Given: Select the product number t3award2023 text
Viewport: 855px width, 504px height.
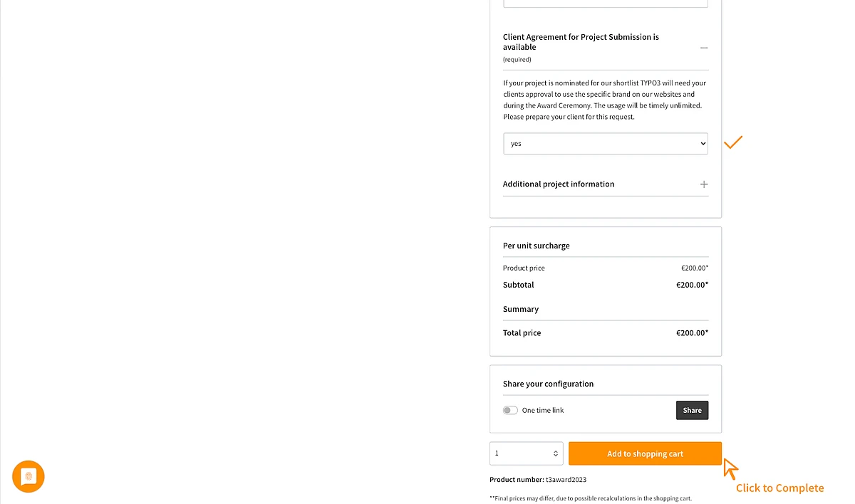Looking at the screenshot, I should (566, 480).
